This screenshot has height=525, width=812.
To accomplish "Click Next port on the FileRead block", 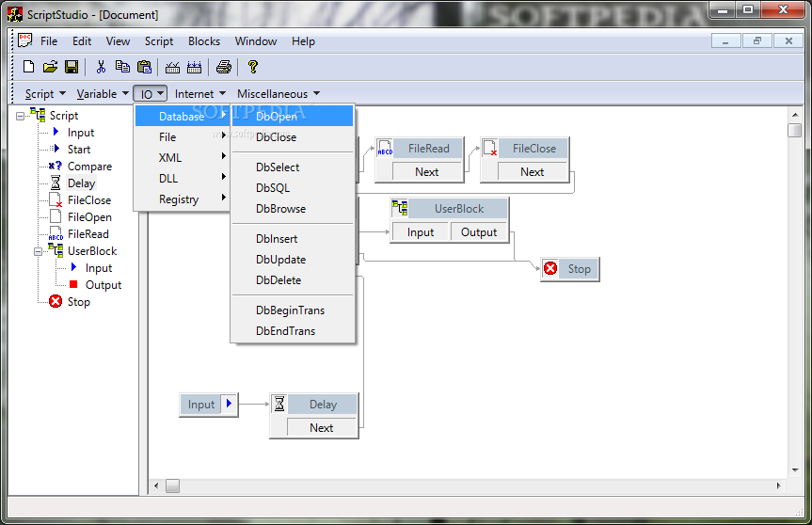I will click(x=427, y=172).
